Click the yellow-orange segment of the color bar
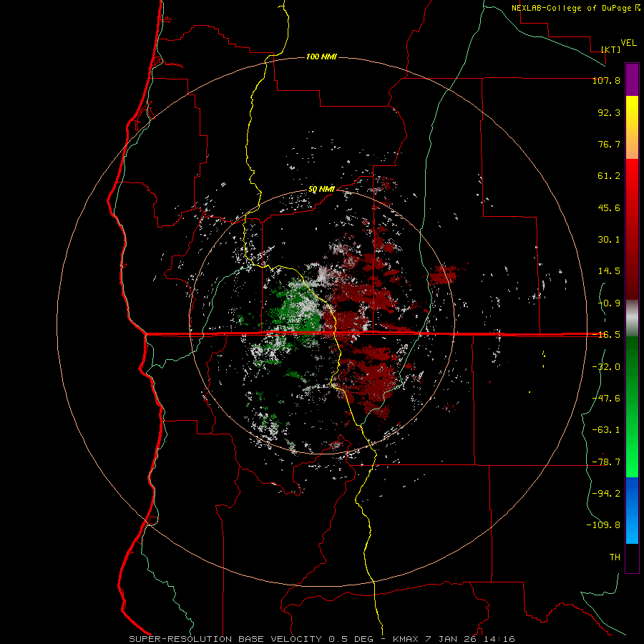This screenshot has width=644, height=644. click(632, 127)
